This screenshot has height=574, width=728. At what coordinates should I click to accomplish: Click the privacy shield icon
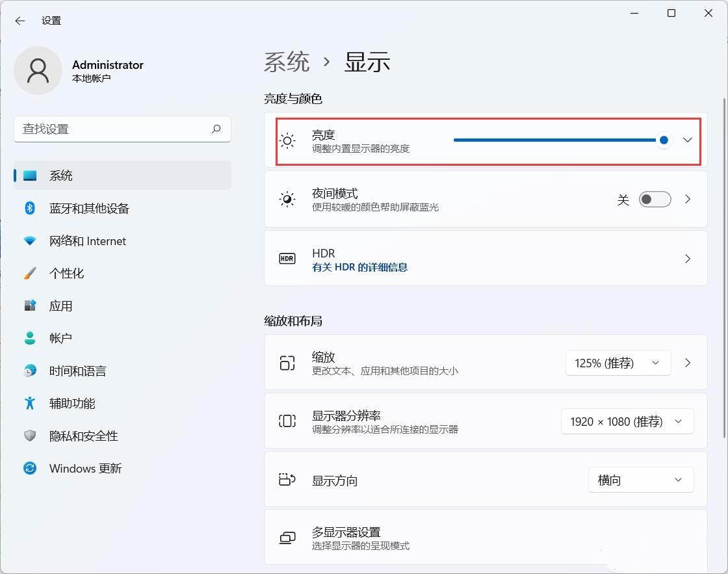click(30, 436)
